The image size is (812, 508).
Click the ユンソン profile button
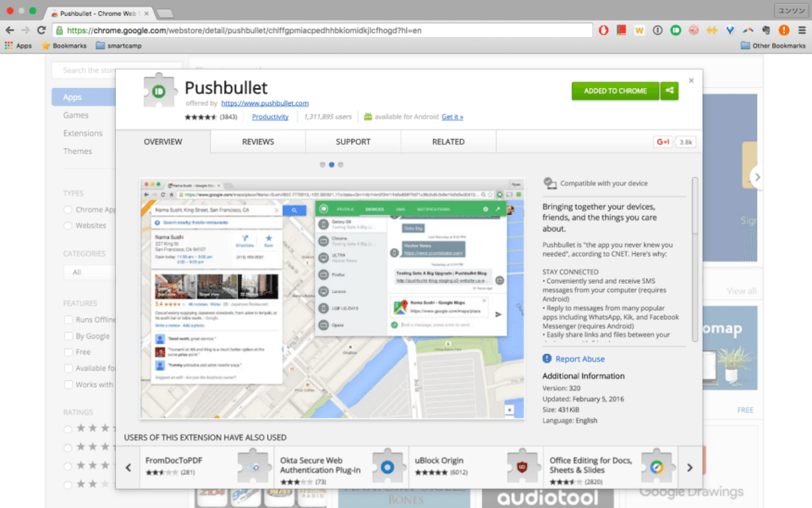pos(792,10)
